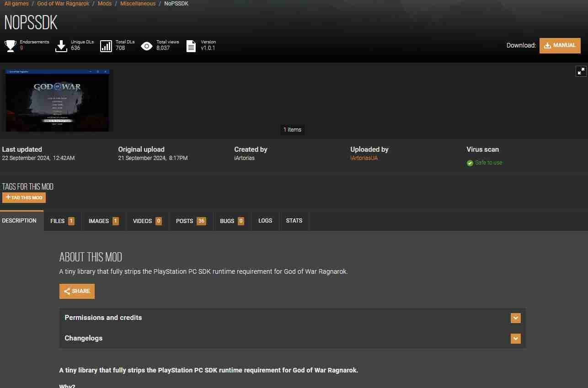Open the God of War main menu thumbnail

pyautogui.click(x=57, y=100)
